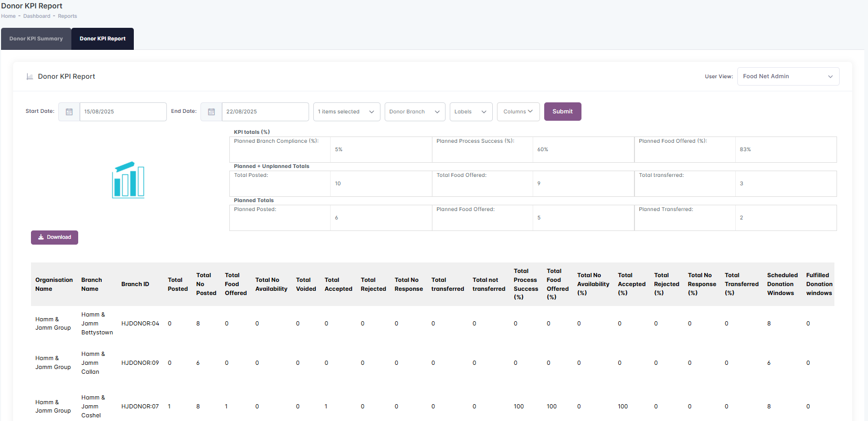Viewport: 868px width, 421px height.
Task: Switch to the Donor KPI Summary tab
Action: [x=36, y=39]
